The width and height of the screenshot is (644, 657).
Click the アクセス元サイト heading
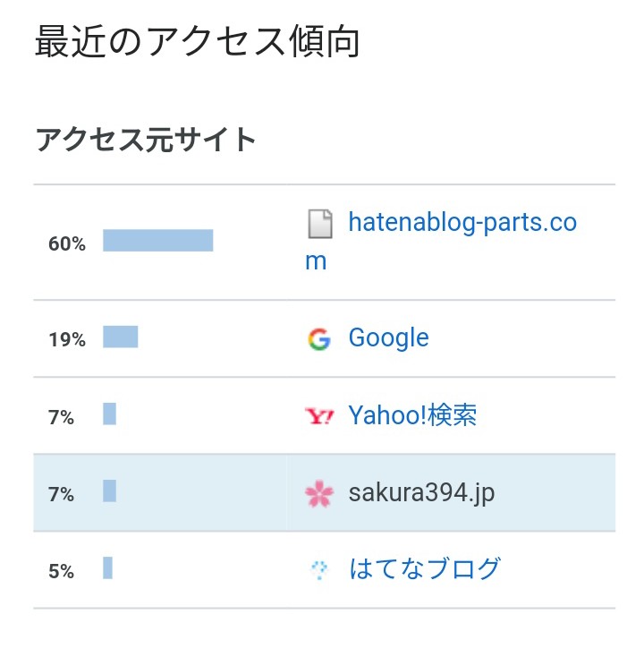tap(145, 140)
